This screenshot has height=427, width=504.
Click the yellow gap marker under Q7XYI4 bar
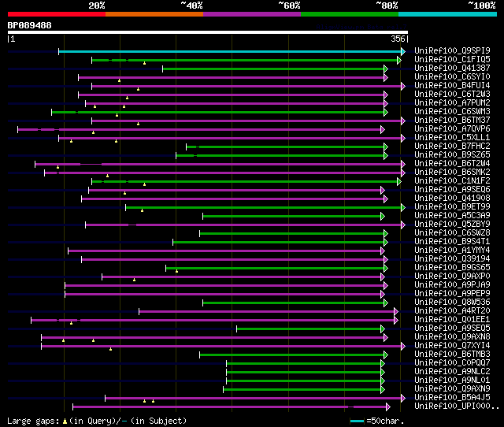coord(110,349)
